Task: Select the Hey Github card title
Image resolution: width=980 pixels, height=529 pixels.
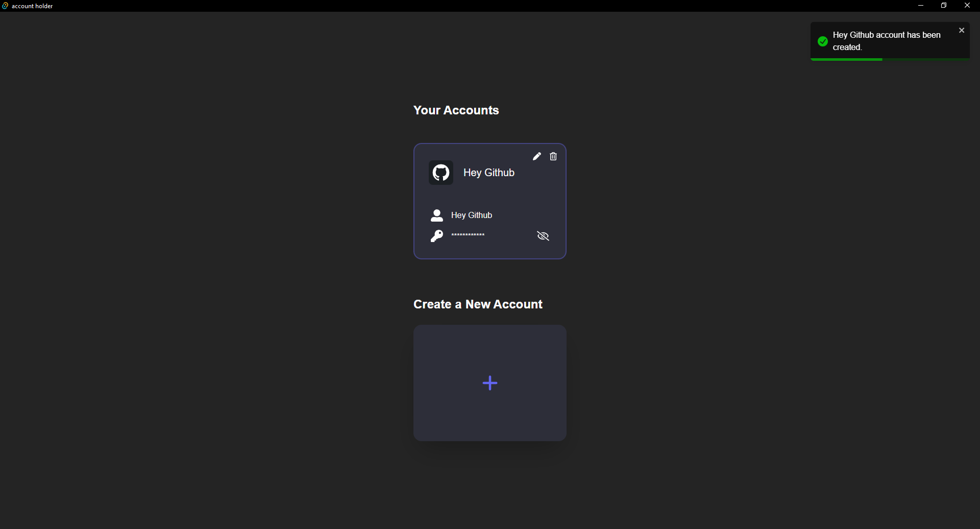Action: click(x=489, y=173)
